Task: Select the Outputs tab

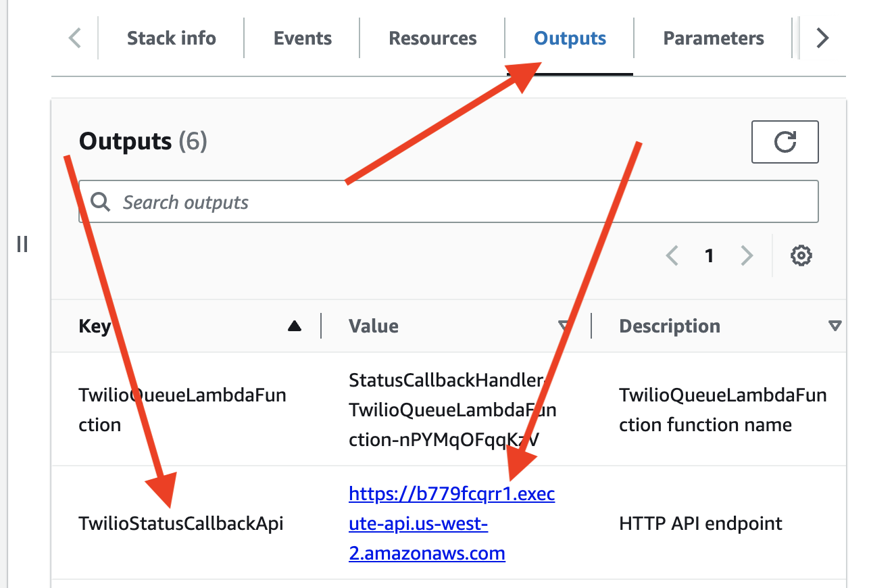Action: (570, 39)
